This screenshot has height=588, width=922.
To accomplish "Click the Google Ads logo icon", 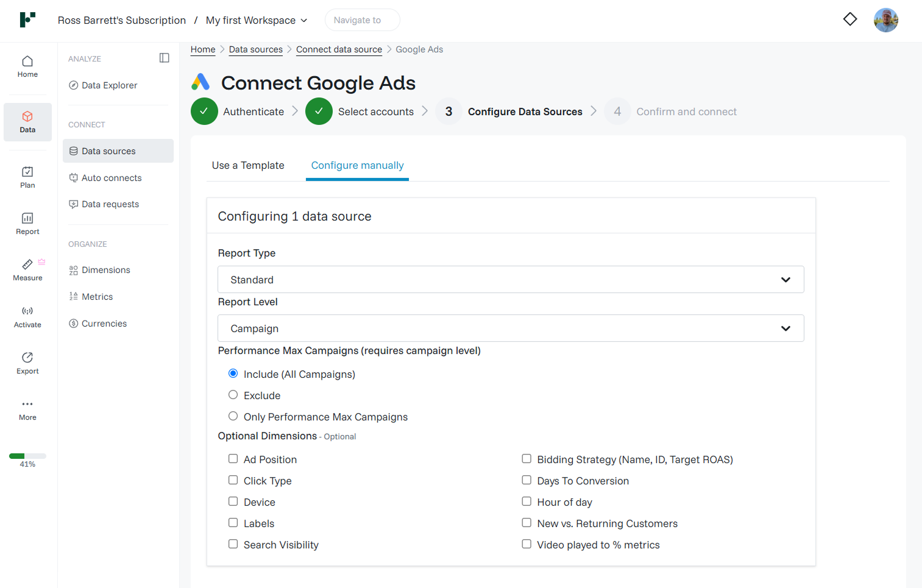I will pos(200,82).
